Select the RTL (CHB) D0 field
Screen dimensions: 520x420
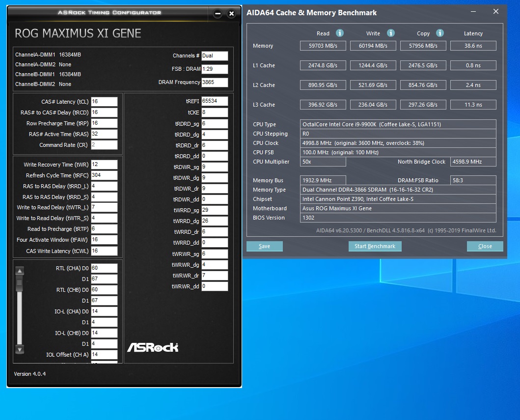(x=104, y=290)
